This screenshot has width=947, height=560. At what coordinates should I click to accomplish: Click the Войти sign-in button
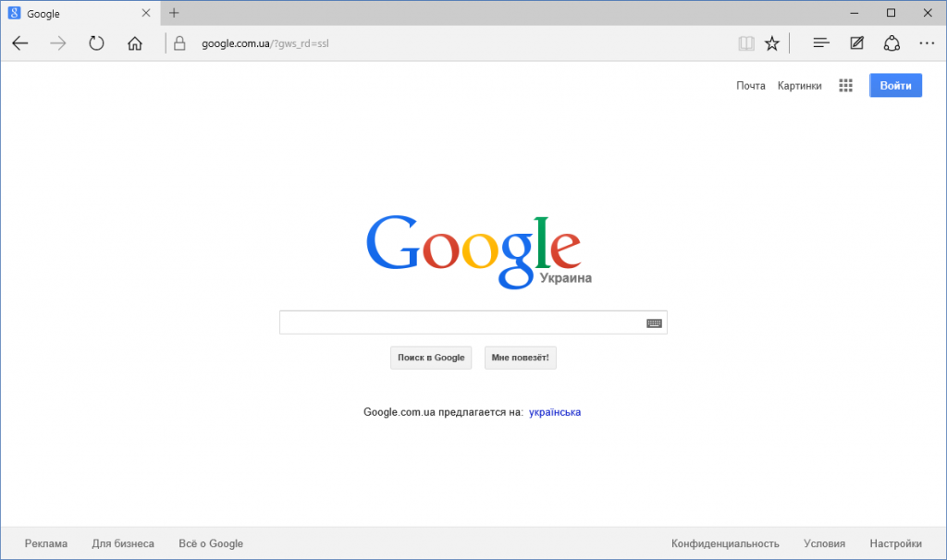895,85
